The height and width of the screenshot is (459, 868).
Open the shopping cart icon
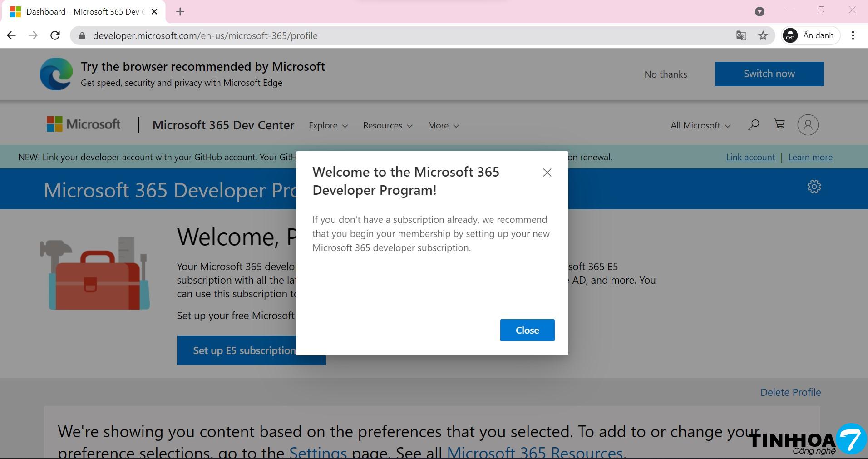pos(779,124)
